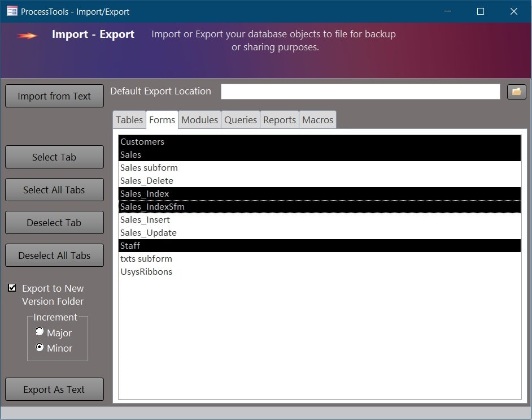The height and width of the screenshot is (420, 532).
Task: Open the Queries tab
Action: [x=240, y=119]
